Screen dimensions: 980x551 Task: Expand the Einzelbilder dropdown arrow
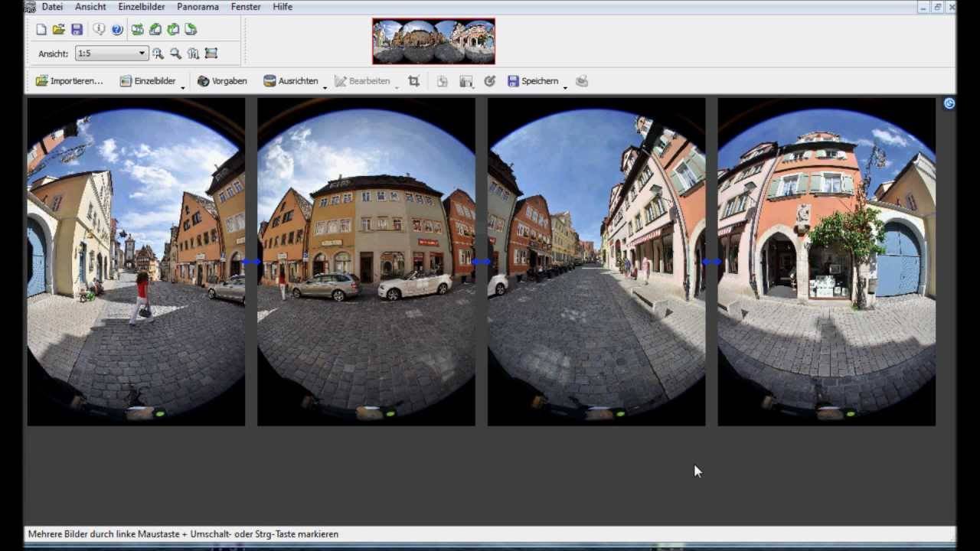click(x=182, y=87)
